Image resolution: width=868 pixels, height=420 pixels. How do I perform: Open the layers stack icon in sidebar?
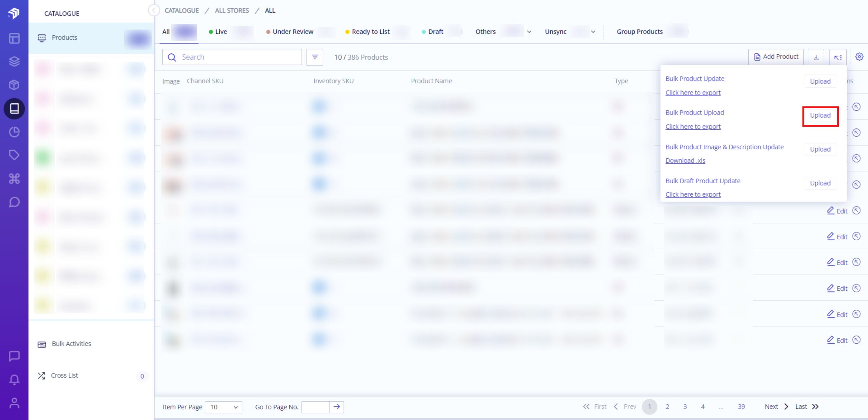pyautogui.click(x=14, y=61)
